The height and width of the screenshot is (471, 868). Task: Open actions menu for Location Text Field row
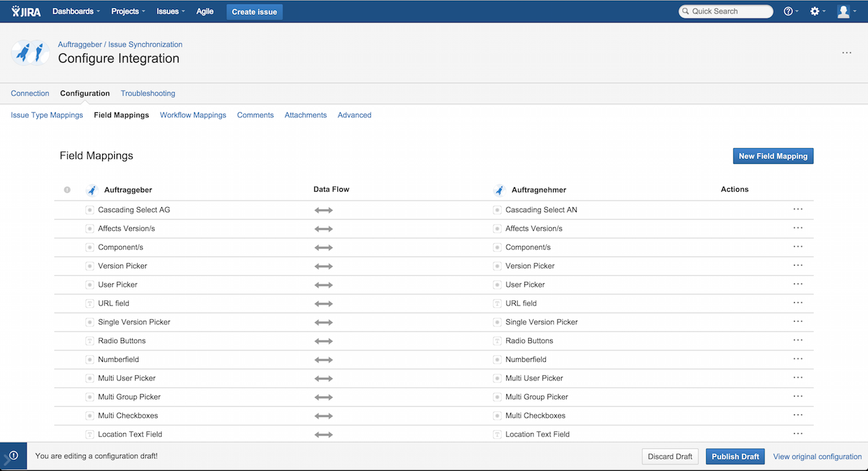coord(798,434)
